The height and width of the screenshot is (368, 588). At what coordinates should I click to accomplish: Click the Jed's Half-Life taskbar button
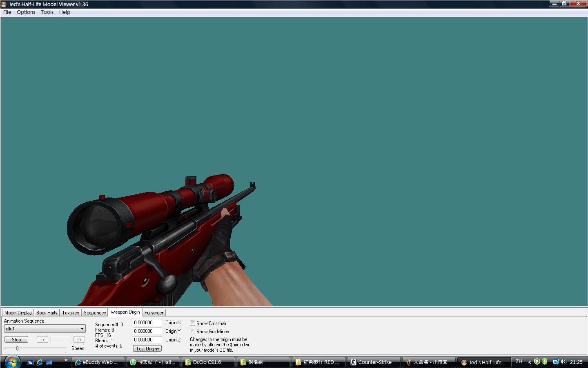484,362
